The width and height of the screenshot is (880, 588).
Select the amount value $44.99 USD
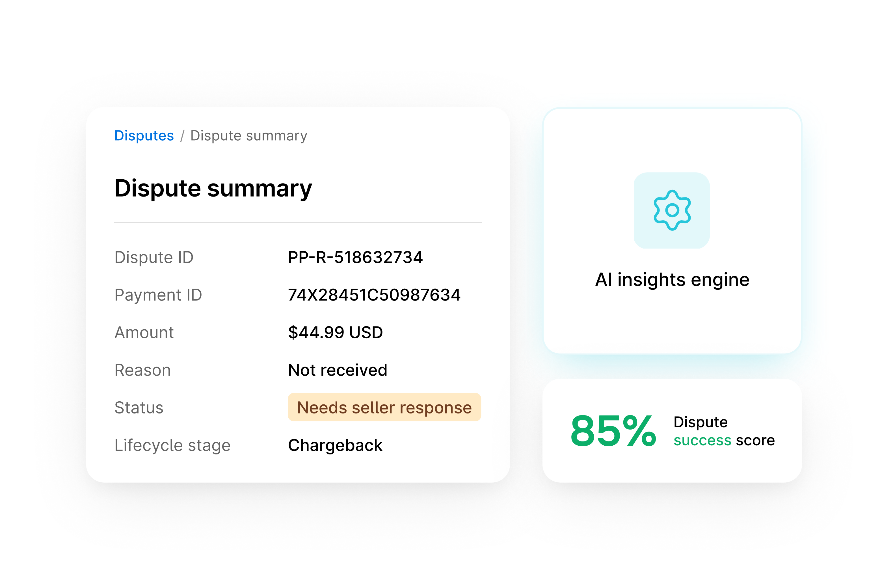335,332
